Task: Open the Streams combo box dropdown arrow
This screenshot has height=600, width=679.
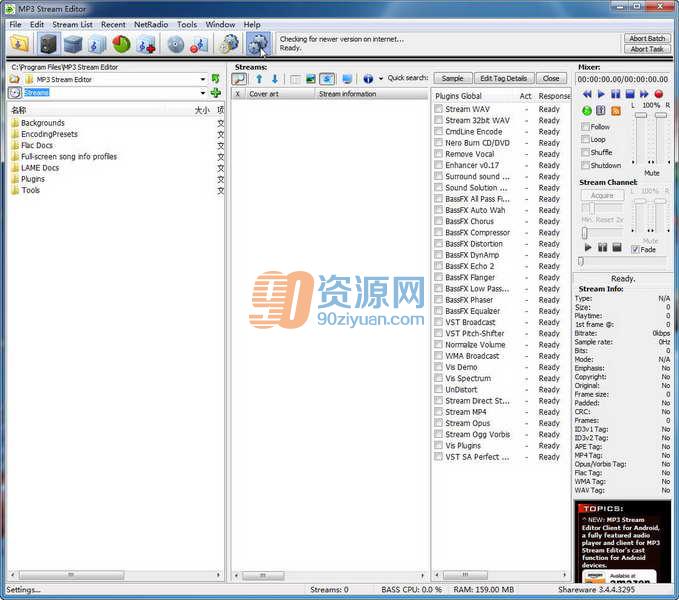Action: pos(203,93)
